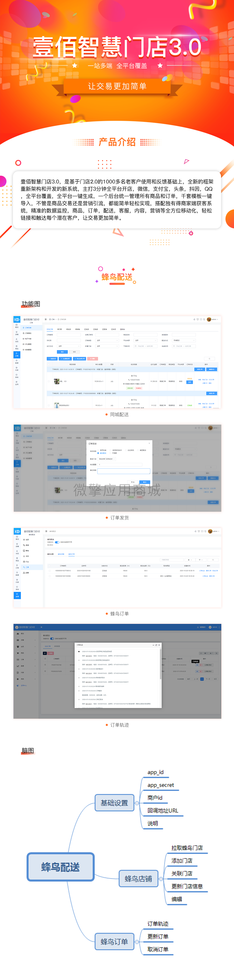Collapse sidebar with hamburger icon in 同城配送 screenshot
Screen dimensions: 234x980
point(46,320)
